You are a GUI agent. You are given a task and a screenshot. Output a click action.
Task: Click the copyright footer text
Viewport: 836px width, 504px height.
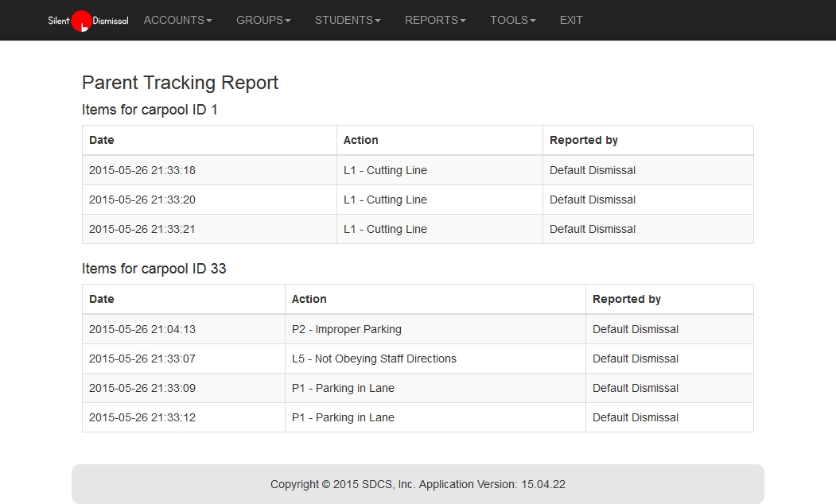(418, 484)
